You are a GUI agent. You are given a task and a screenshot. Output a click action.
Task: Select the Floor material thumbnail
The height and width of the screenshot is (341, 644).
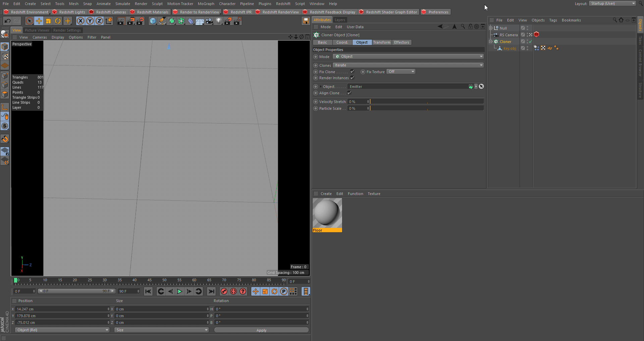pos(327,213)
